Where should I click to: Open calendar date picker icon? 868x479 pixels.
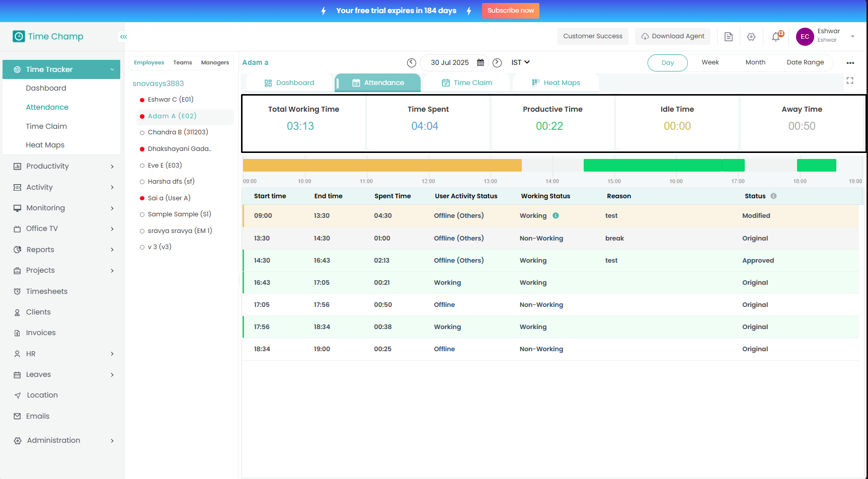coord(481,62)
